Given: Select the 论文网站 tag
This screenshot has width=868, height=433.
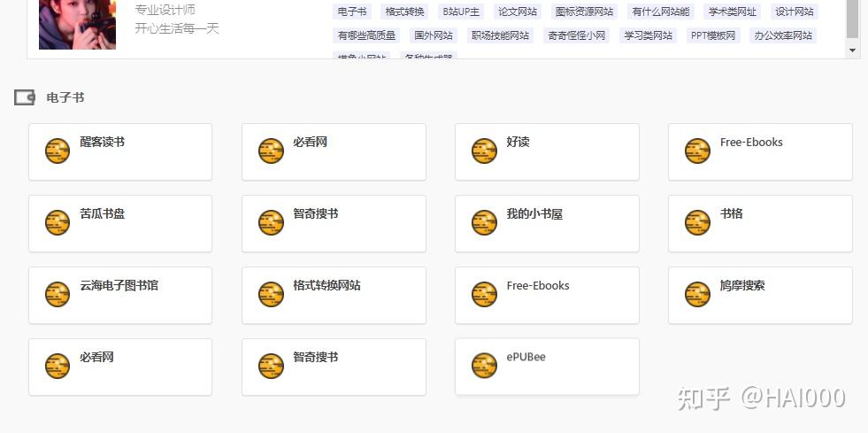Looking at the screenshot, I should [x=518, y=12].
